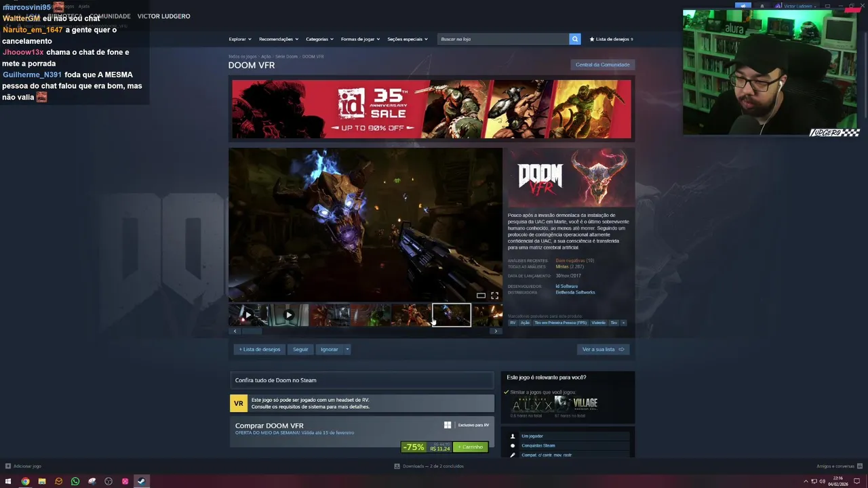868x488 pixels.
Task: Click Adicionar jogo at bottom left
Action: click(23, 466)
